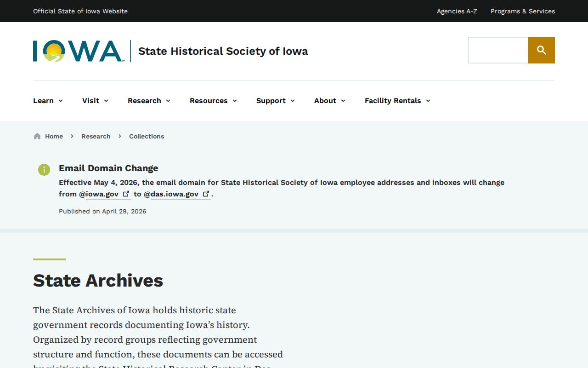Open the Facility Rentals navigation menu
Screen dimensions: 588x368
397,101
